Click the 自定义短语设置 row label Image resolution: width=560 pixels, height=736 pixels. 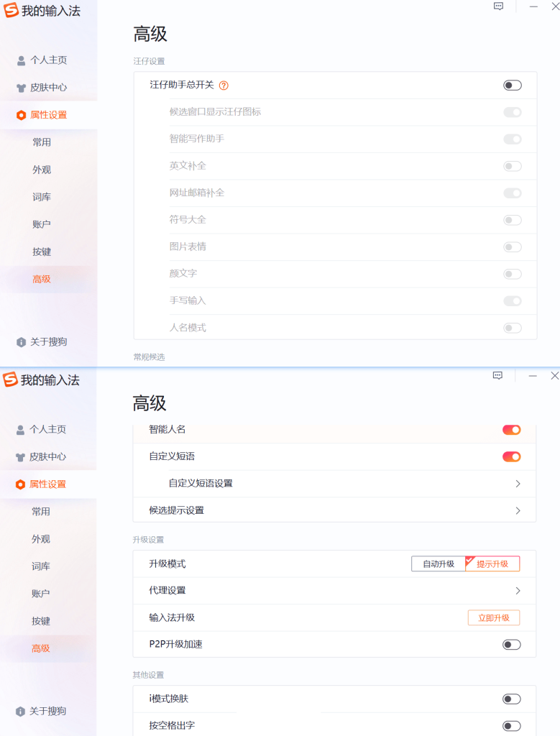(201, 484)
